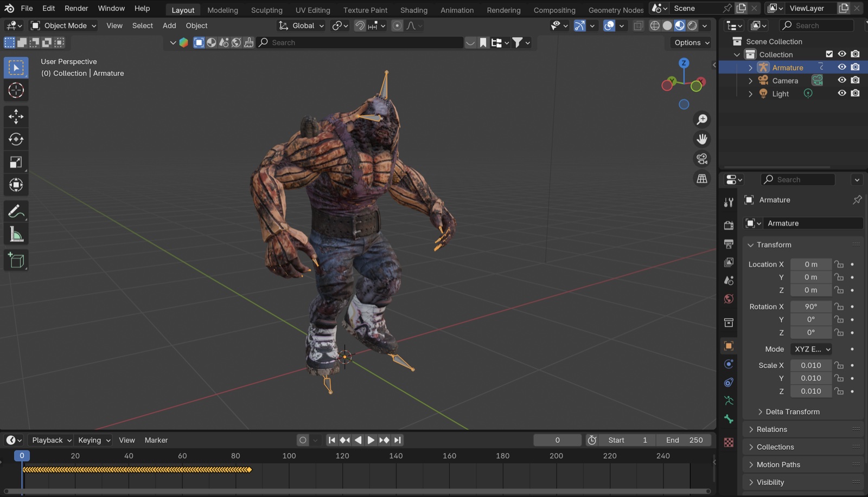Click the End frame 250 field

[684, 440]
